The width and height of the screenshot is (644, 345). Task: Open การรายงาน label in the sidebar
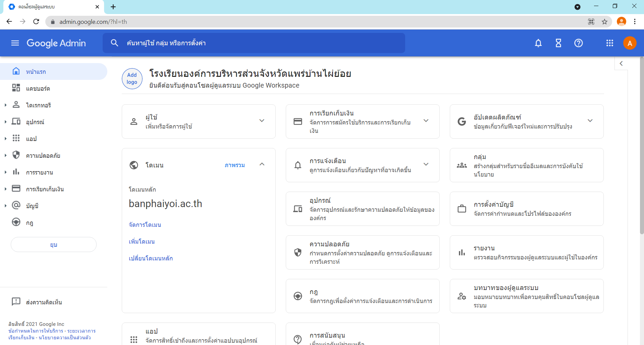(x=40, y=172)
